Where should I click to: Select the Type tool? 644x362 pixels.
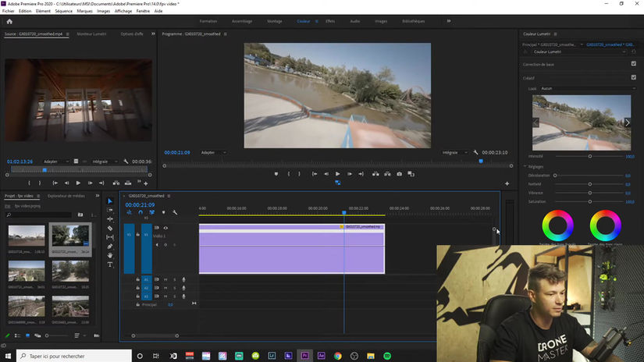(109, 264)
